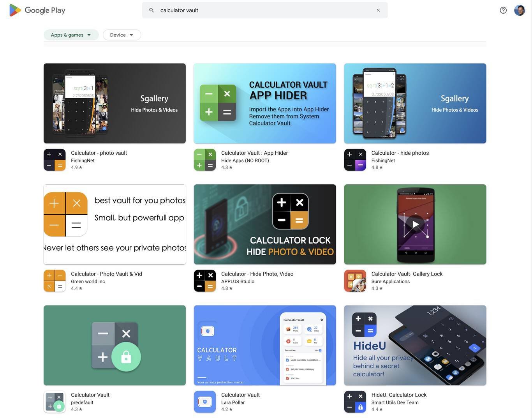Open the Calculator - photo vault title

click(99, 153)
